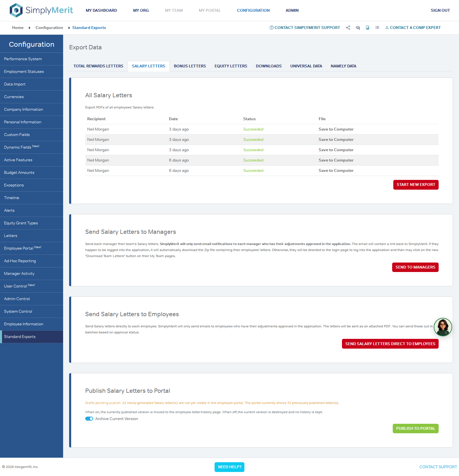Open the MY ORG menu

141,10
